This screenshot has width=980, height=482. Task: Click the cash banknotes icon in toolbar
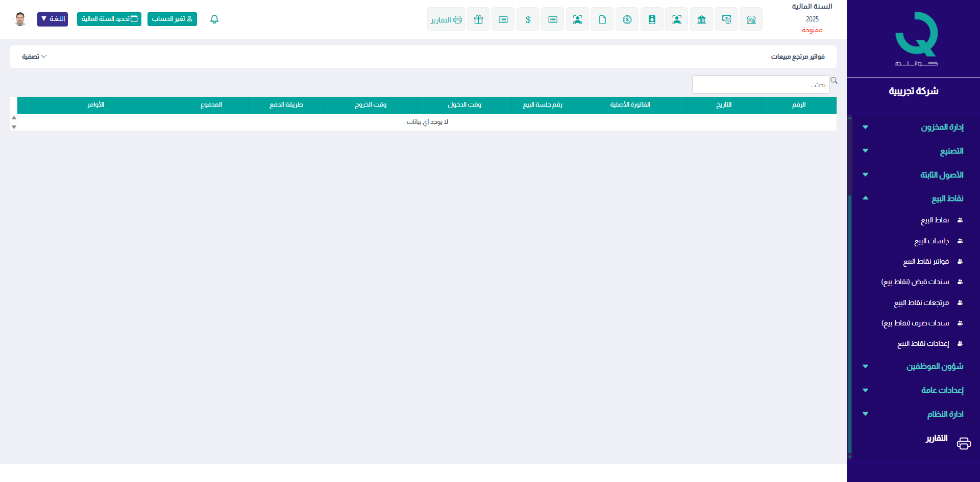click(726, 20)
